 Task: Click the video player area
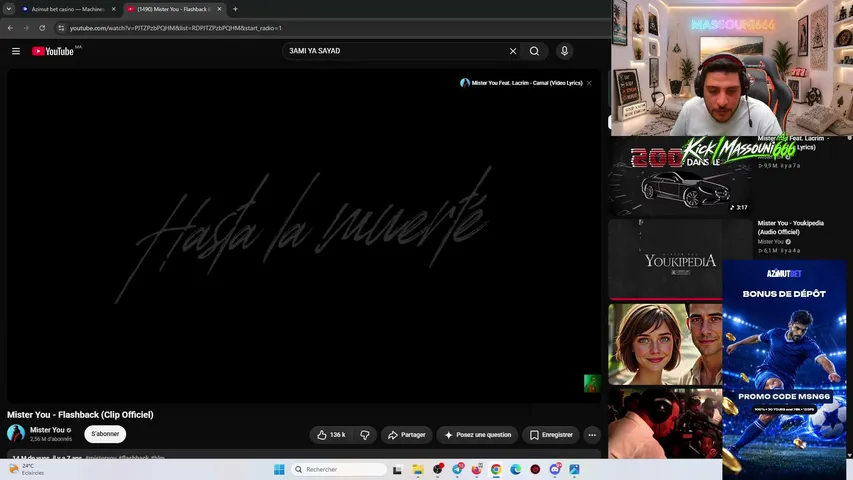pyautogui.click(x=304, y=235)
